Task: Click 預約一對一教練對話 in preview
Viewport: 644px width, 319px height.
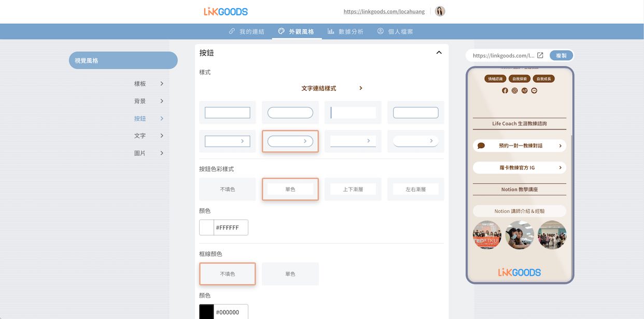Action: [x=520, y=146]
